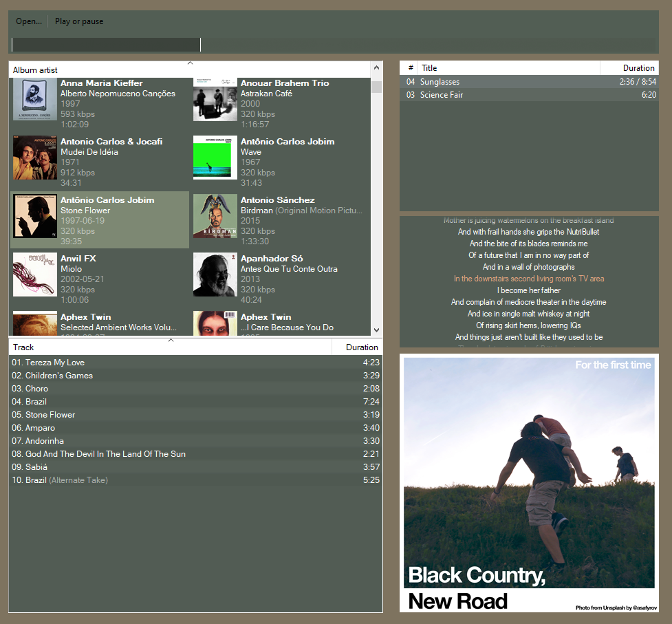Pick the Mudei De Idéia album cover
The height and width of the screenshot is (624, 672).
[x=35, y=158]
